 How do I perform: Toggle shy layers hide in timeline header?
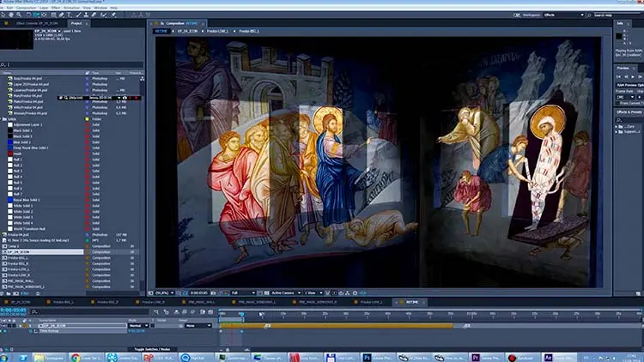click(x=177, y=312)
